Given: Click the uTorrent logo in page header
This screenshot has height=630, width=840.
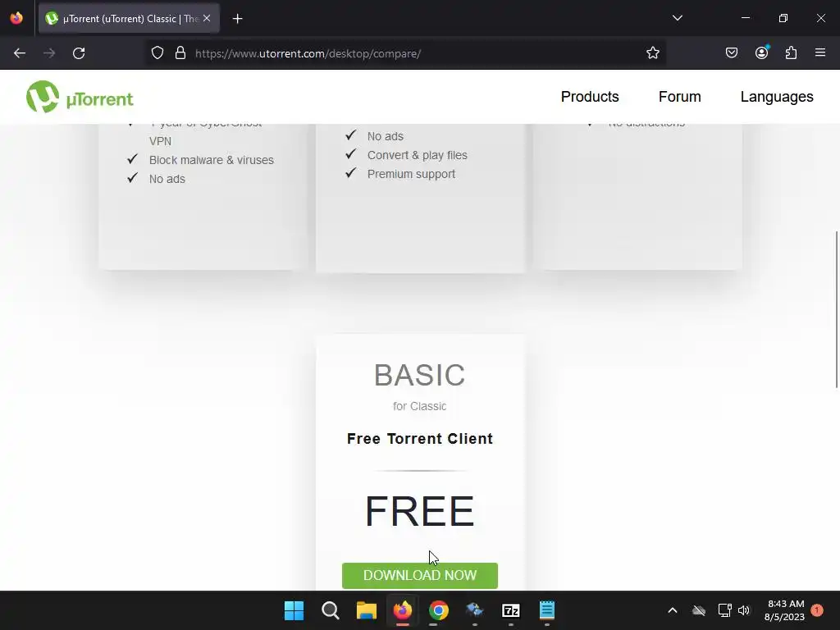Looking at the screenshot, I should (80, 97).
